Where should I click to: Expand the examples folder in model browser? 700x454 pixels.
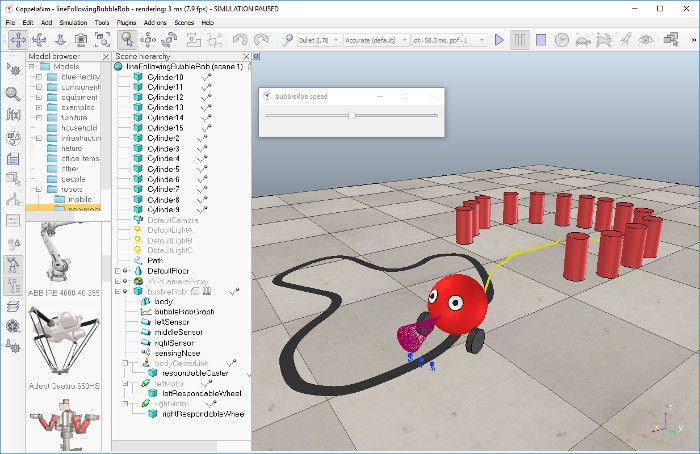tap(39, 108)
